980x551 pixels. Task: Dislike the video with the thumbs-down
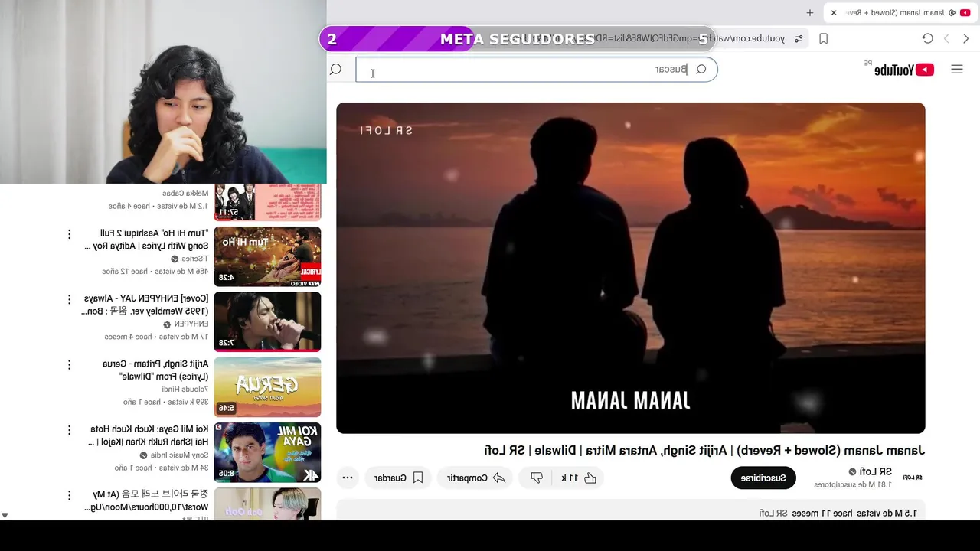click(537, 478)
